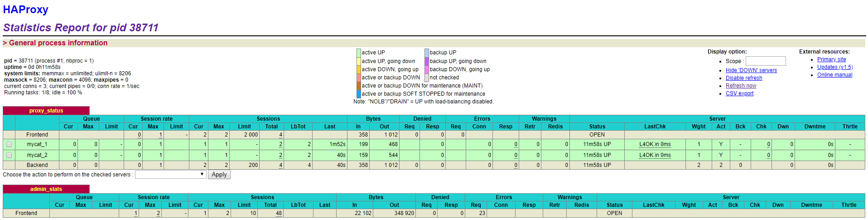This screenshot has height=220, width=868.
Task: Open the Updates (v1.5) link
Action: pos(835,67)
